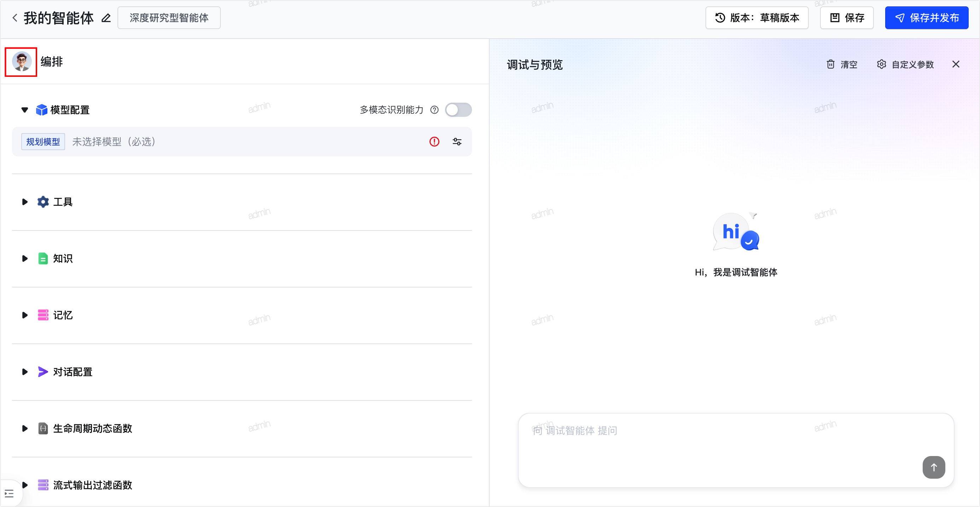Click the 保存 button
980x507 pixels.
tap(847, 18)
